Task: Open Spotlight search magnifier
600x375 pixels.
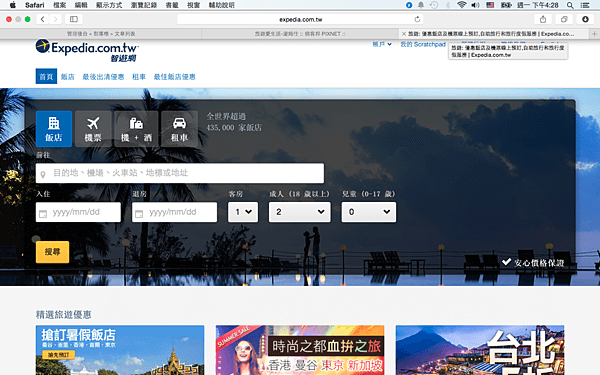Action: tap(570, 5)
